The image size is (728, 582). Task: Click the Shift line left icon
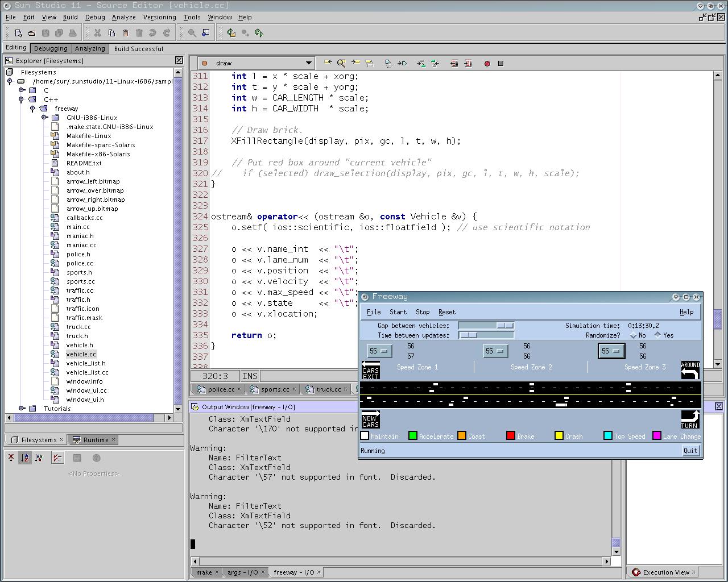[x=454, y=63]
